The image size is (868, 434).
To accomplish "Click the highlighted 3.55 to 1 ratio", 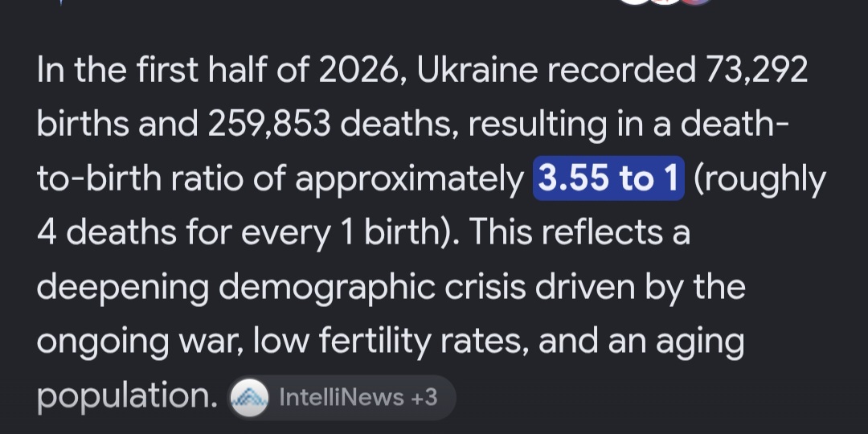I will 608,178.
